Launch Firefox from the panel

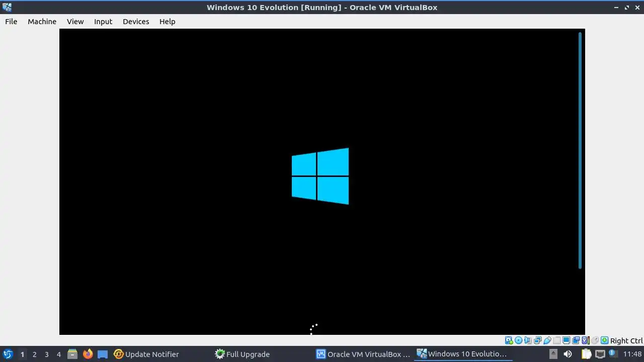pyautogui.click(x=88, y=354)
